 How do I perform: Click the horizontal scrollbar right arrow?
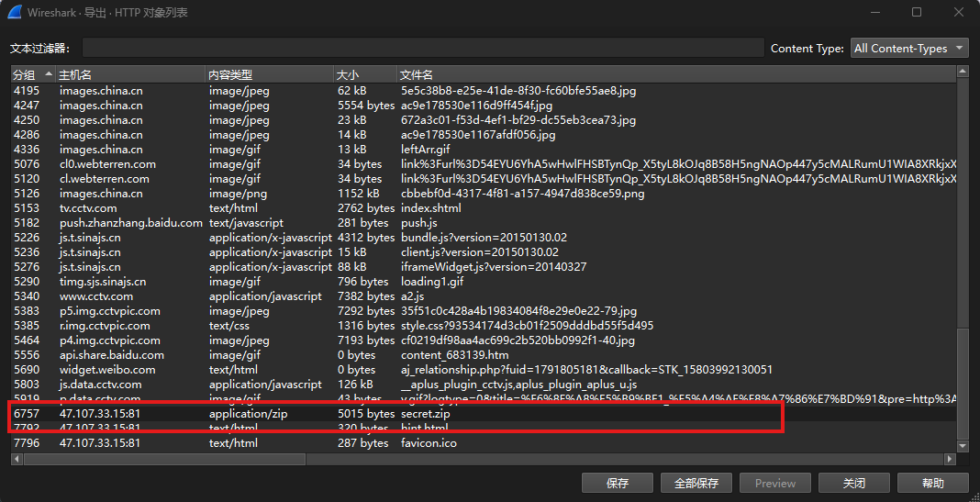(951, 459)
